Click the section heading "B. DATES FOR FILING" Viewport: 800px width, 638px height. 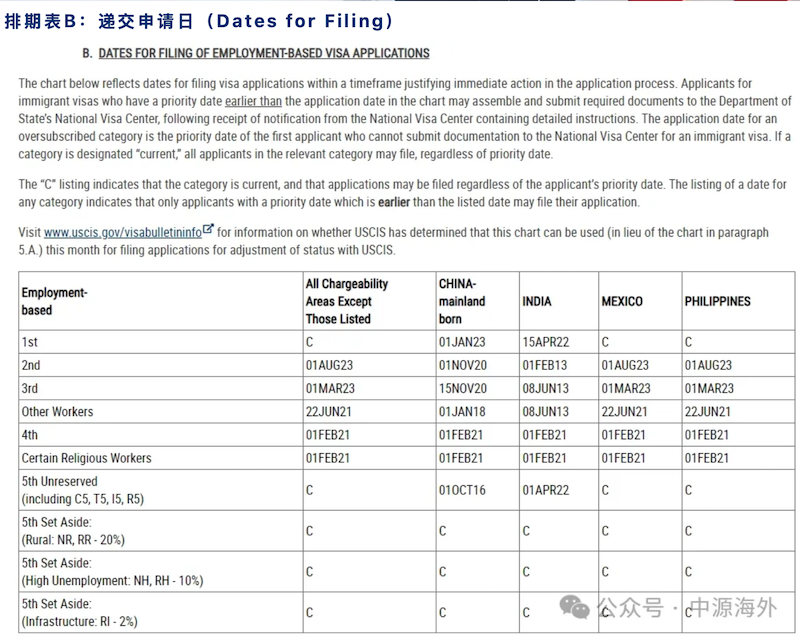(256, 53)
